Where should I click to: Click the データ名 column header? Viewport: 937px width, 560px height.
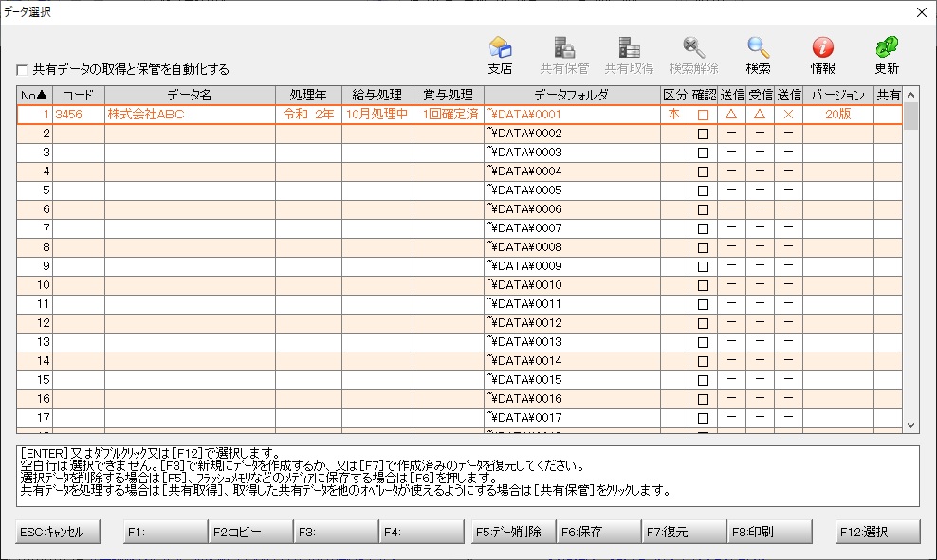pos(190,95)
